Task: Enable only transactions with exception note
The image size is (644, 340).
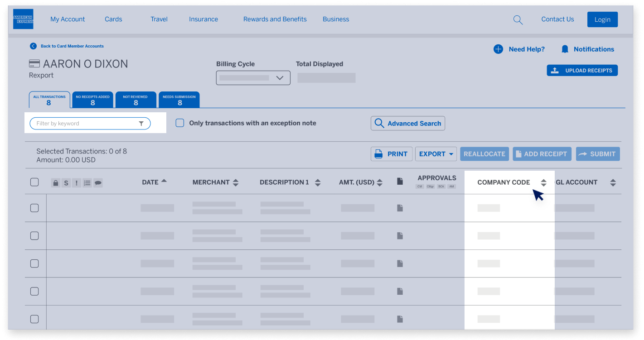Action: (180, 123)
